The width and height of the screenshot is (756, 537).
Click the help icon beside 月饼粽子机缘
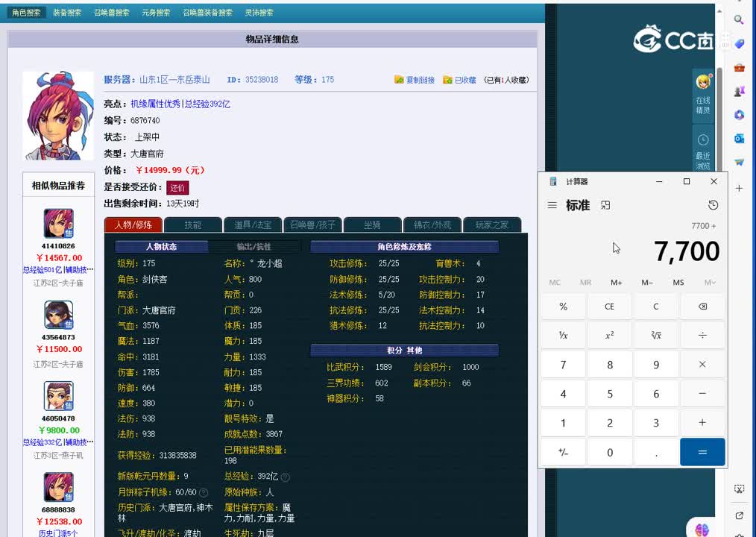click(204, 492)
